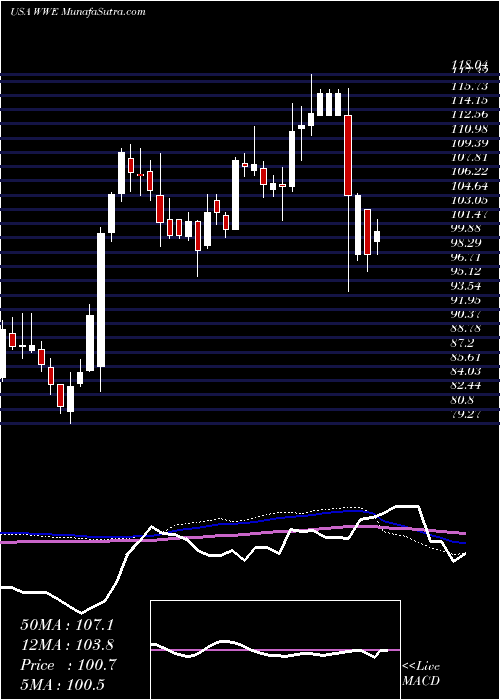Click the 93.54 price axis label
This screenshot has width=500, height=700.
click(x=468, y=286)
